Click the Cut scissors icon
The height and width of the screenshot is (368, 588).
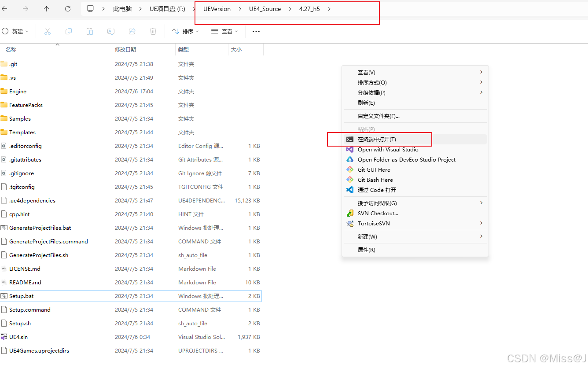coord(48,31)
